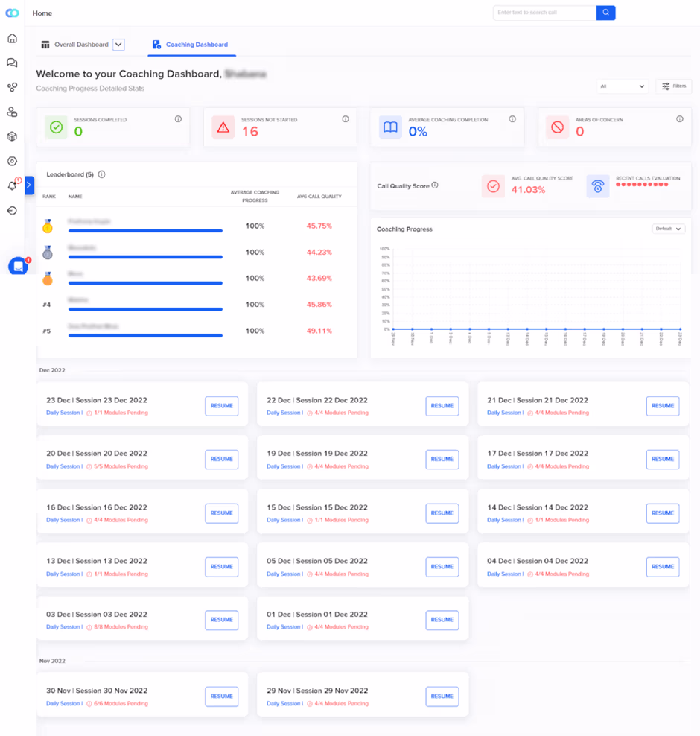This screenshot has height=736, width=700.
Task: Click the 49.11% call quality value
Action: 319,331
